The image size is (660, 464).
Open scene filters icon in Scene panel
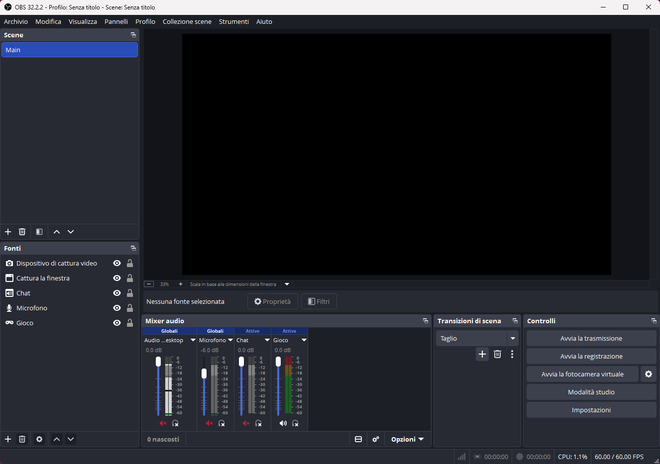pos(39,232)
